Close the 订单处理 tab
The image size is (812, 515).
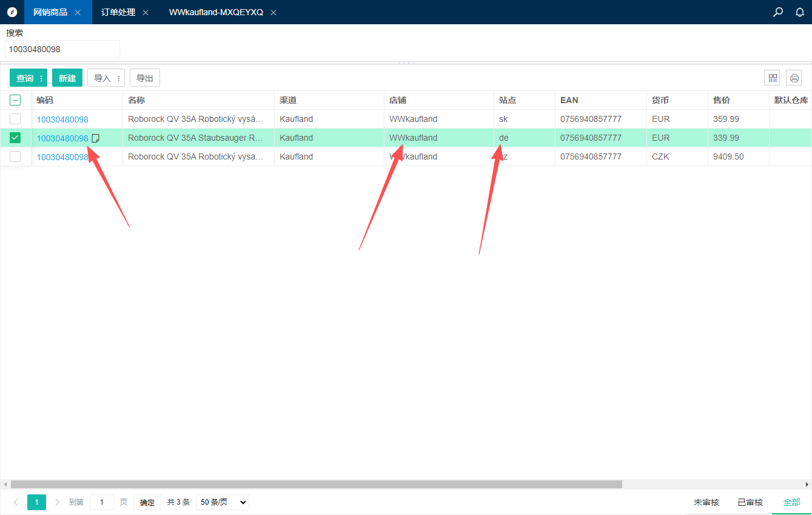tap(146, 13)
